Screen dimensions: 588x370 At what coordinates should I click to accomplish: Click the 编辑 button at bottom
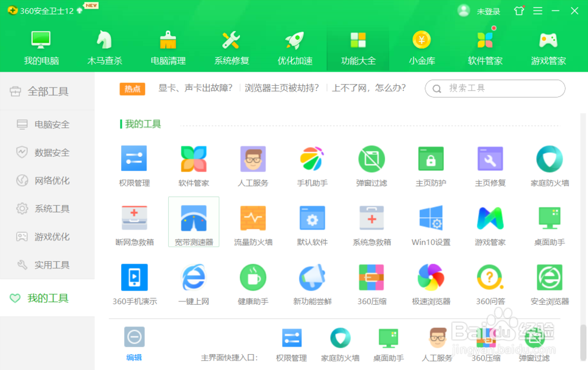click(134, 344)
